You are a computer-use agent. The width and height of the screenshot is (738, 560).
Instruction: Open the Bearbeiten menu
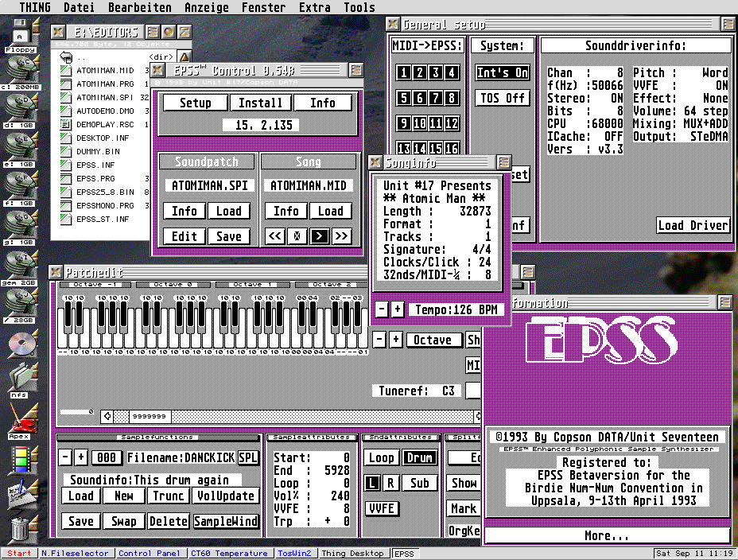(x=140, y=7)
